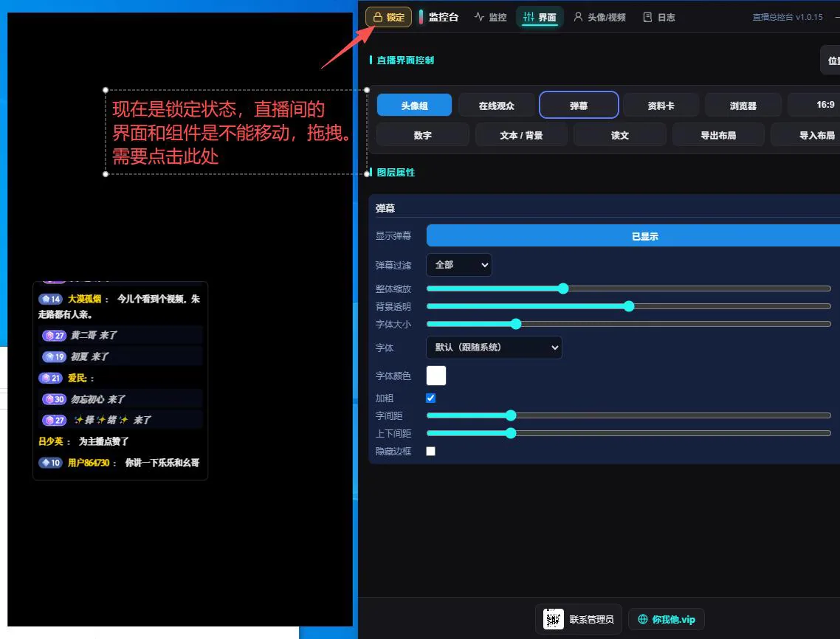Click the 勿忘初心 来了 entry message
The image size is (840, 639).
[98, 399]
